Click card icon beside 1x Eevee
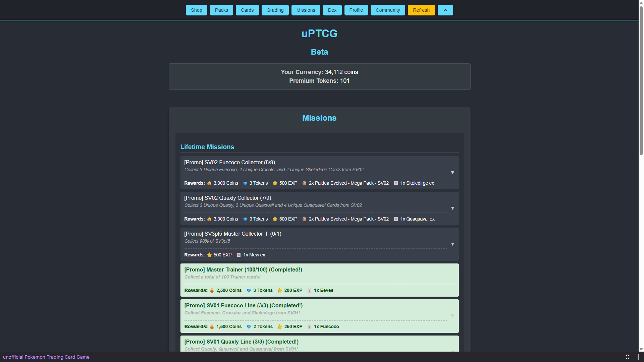The height and width of the screenshot is (362, 644). point(310,290)
